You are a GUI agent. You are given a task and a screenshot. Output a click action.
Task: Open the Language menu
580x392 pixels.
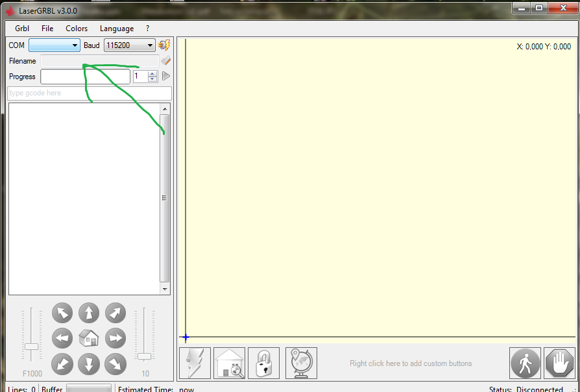[117, 29]
